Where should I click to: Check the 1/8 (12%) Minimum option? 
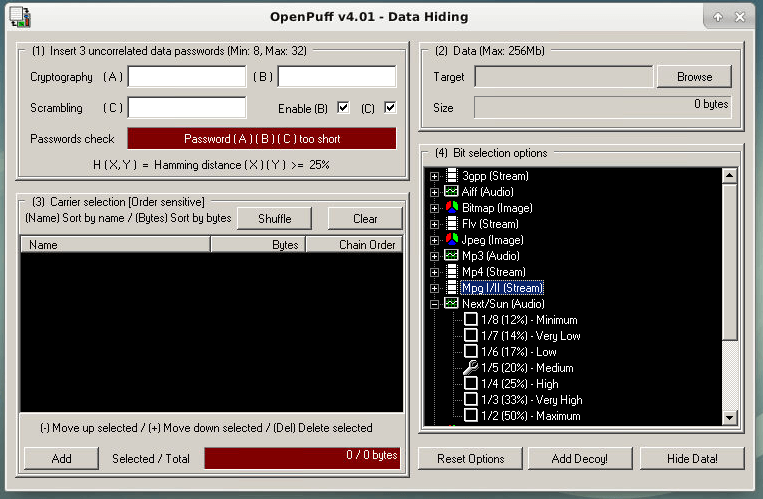(x=470, y=320)
